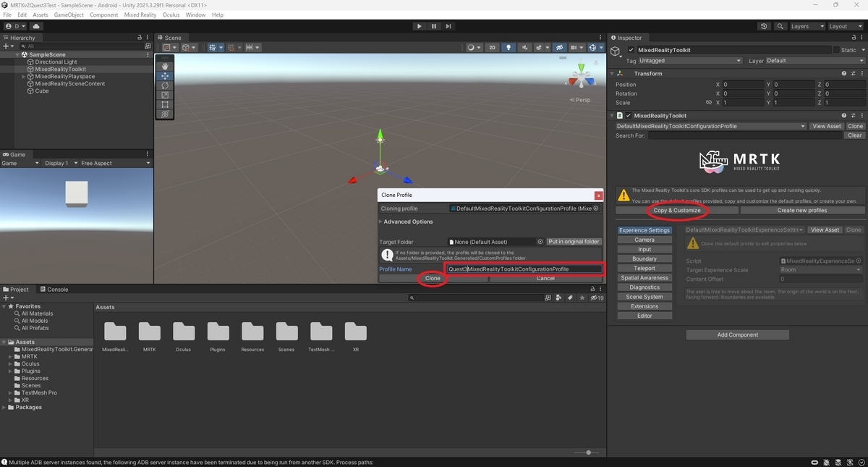This screenshot has width=868, height=467.
Task: Open Transform component presets icon
Action: pyautogui.click(x=853, y=73)
